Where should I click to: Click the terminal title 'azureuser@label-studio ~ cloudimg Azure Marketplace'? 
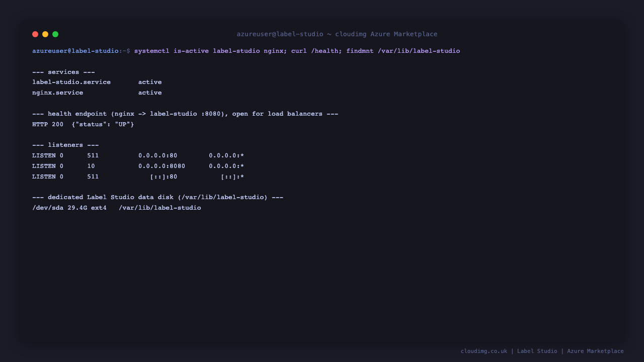coord(337,34)
